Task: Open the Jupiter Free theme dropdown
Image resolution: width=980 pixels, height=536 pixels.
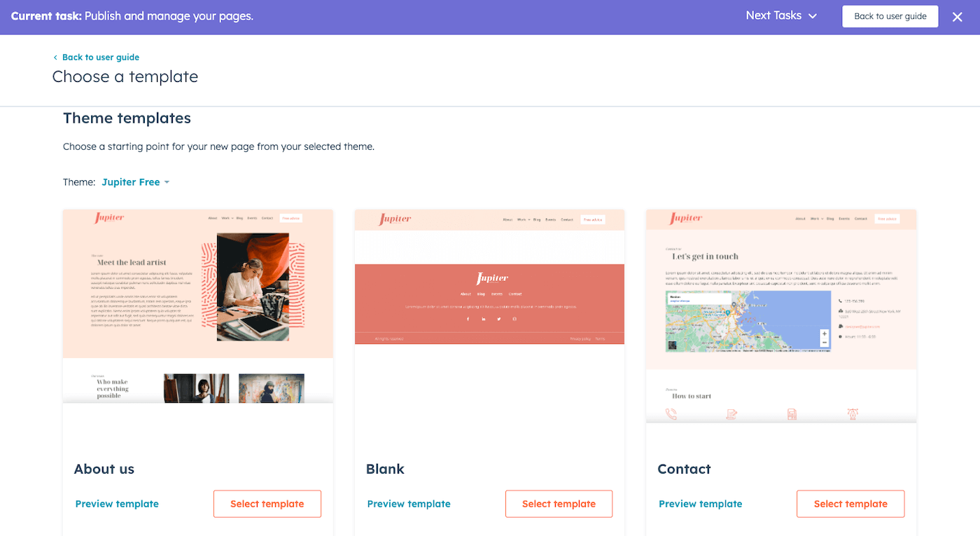Action: click(x=136, y=182)
